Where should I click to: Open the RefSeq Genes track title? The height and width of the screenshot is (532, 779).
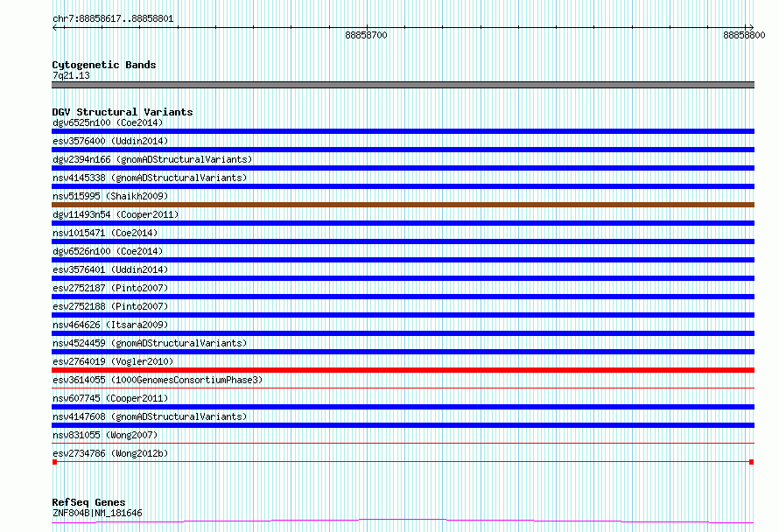[88, 502]
